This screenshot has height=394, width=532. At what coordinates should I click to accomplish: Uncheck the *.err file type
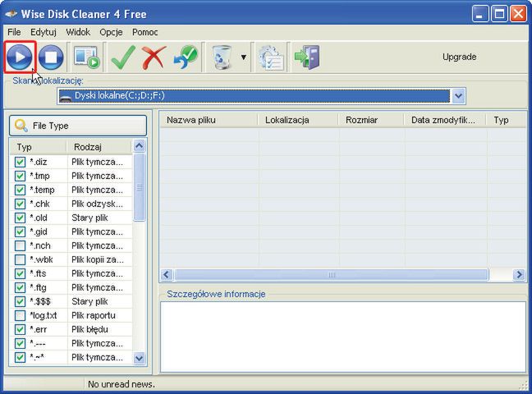tap(20, 329)
